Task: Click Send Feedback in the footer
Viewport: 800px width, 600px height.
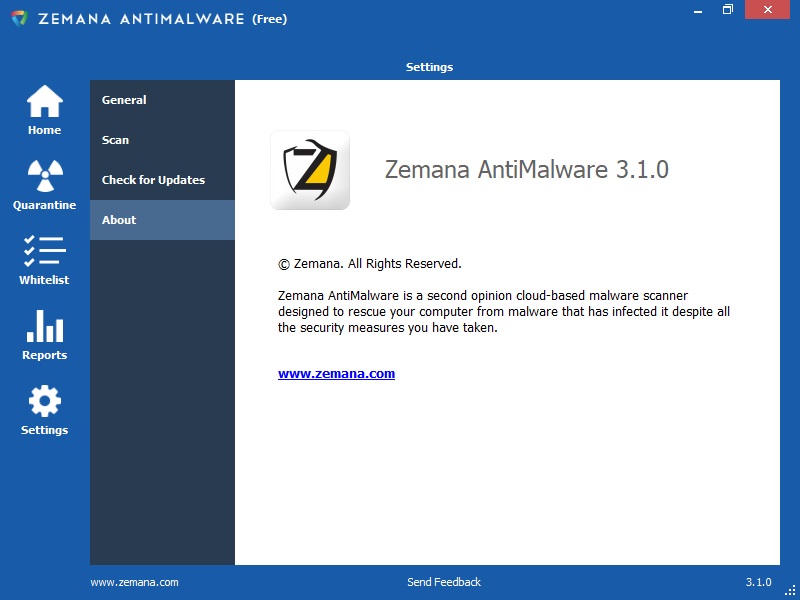Action: pyautogui.click(x=444, y=582)
